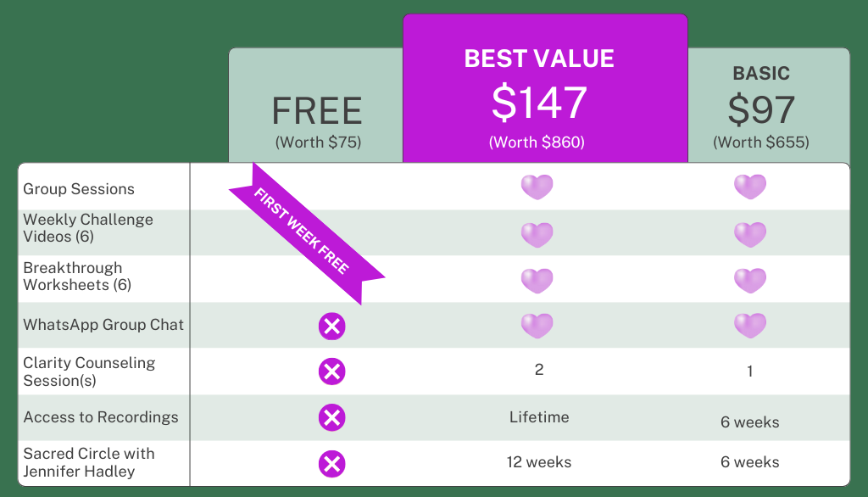868x497 pixels.
Task: Click Breakthrough Worksheets heart in Basic column
Action: click(x=750, y=280)
